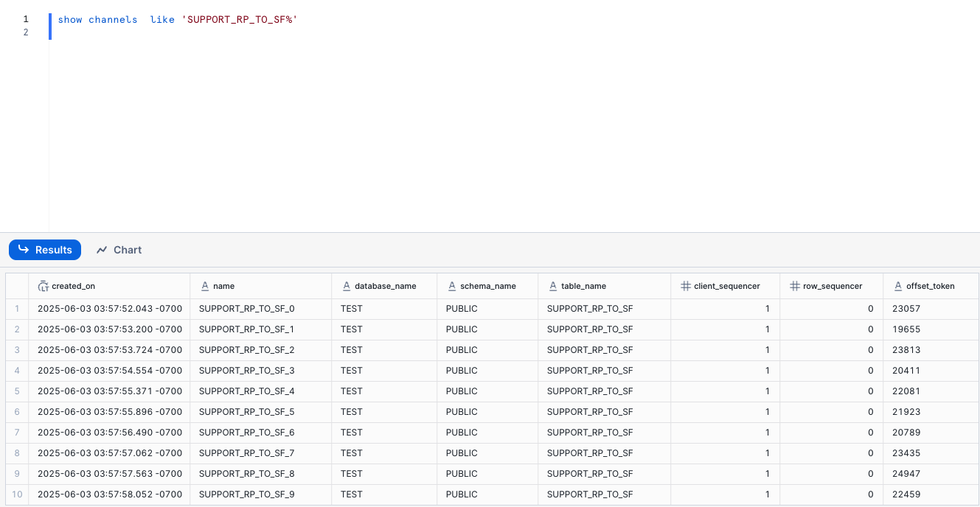Screen dimensions: 980x507
Task: Select created_on cell 2025-06-03 03:57:55.371 -0700
Action: click(x=109, y=391)
